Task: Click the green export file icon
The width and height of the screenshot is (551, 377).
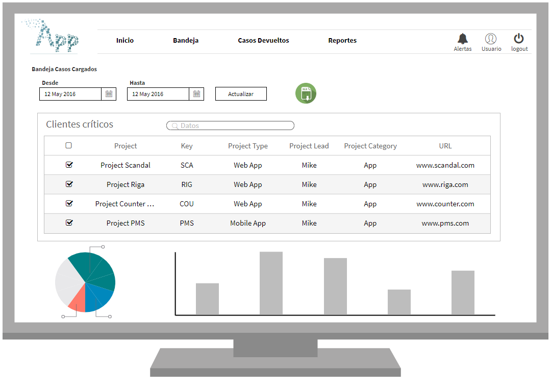Action: click(x=306, y=93)
